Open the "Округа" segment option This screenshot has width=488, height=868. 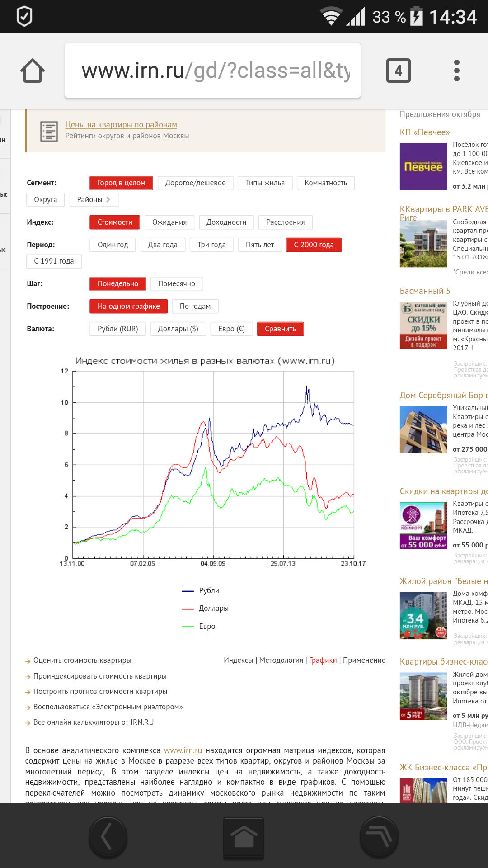(45, 199)
